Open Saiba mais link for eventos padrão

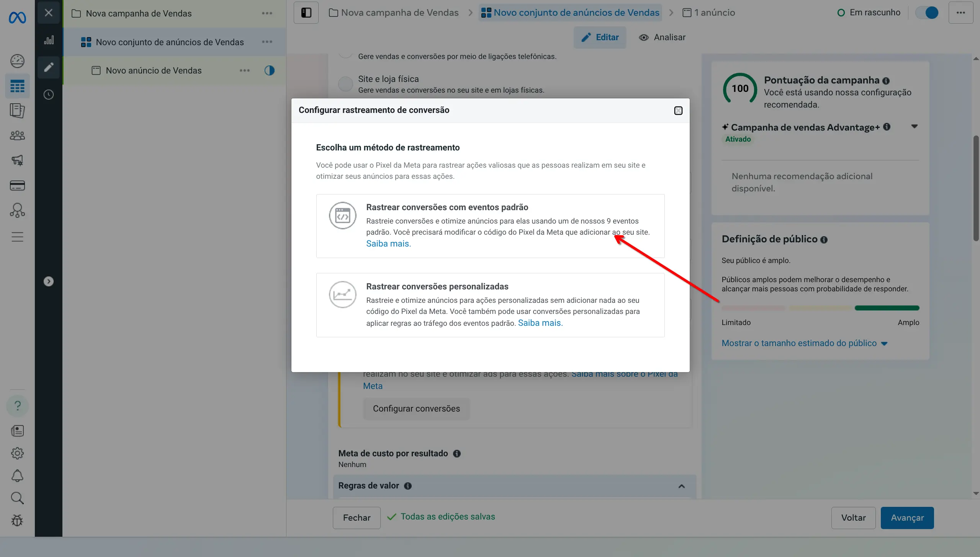tap(388, 244)
